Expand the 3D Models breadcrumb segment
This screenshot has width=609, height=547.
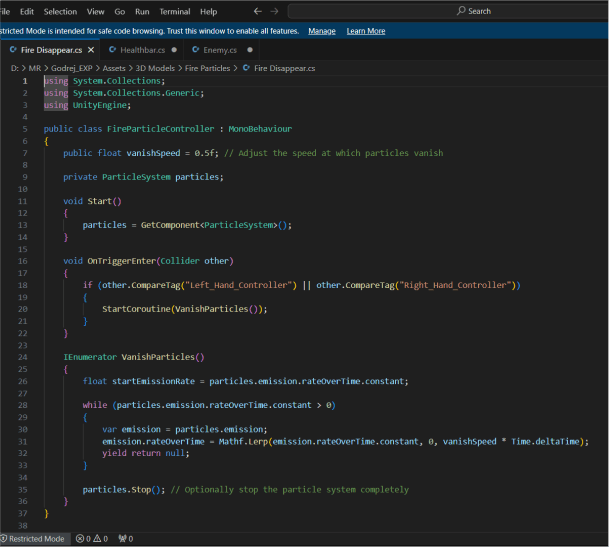(156, 68)
